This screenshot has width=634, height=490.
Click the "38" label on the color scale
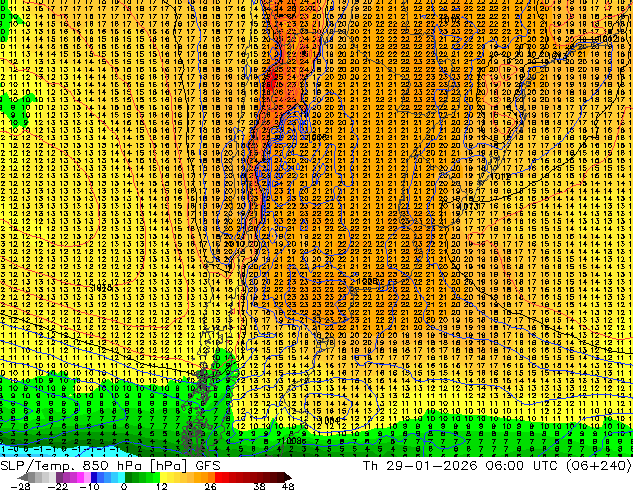260,486
